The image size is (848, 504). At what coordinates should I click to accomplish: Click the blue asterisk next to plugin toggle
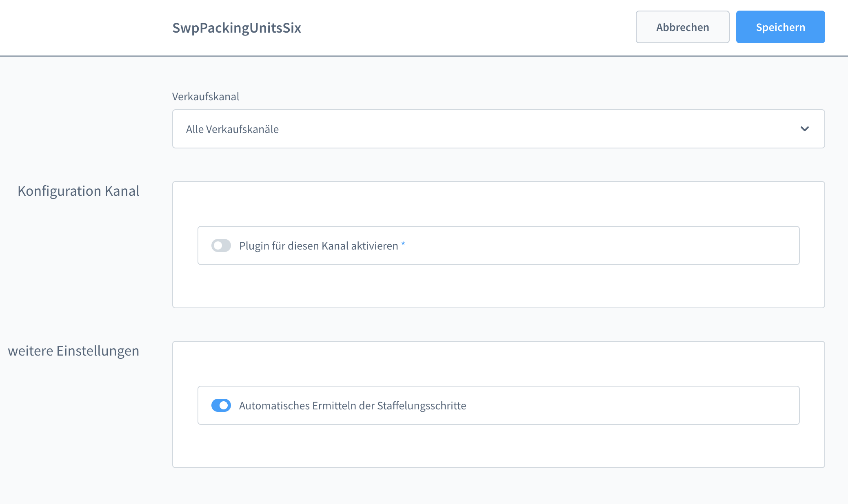[x=403, y=243]
